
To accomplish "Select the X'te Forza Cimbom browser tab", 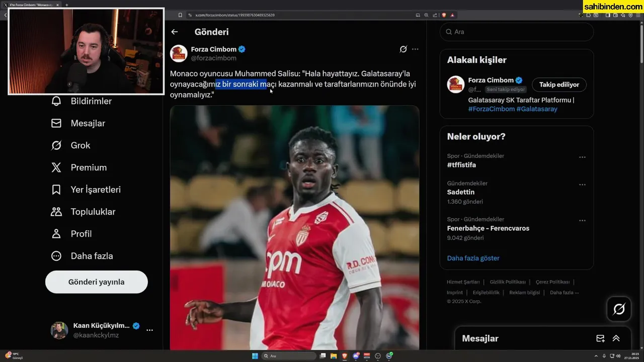I will coord(32,5).
